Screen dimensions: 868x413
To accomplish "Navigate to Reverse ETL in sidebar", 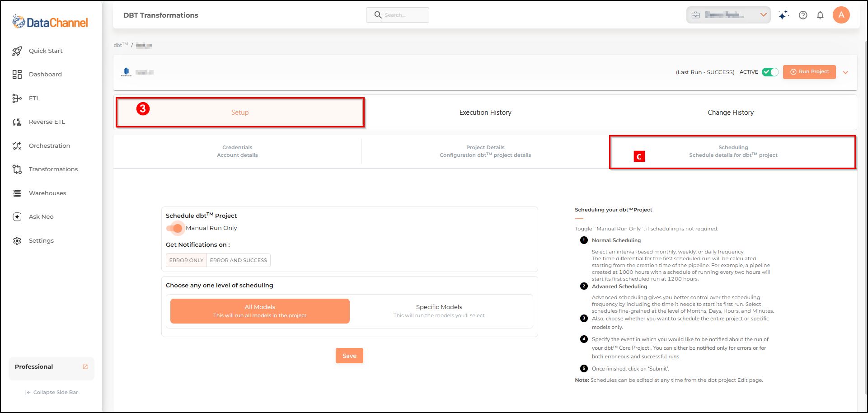I will [47, 122].
